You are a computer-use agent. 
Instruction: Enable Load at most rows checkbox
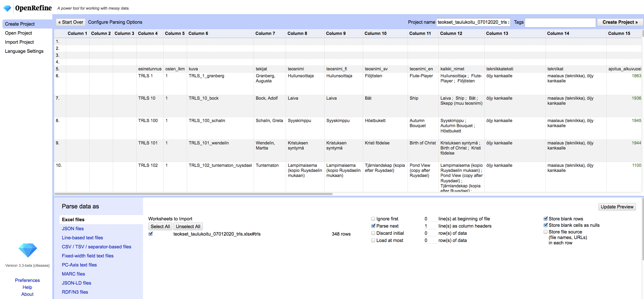(373, 240)
